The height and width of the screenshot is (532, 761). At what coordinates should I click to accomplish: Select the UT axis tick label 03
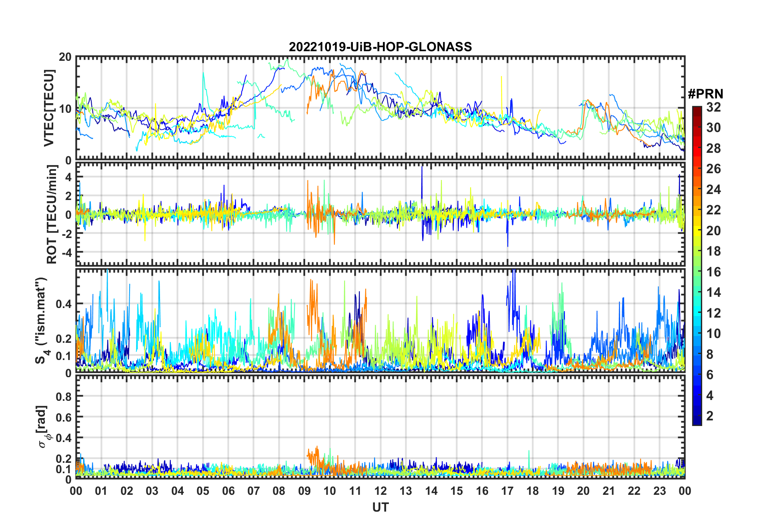click(152, 491)
